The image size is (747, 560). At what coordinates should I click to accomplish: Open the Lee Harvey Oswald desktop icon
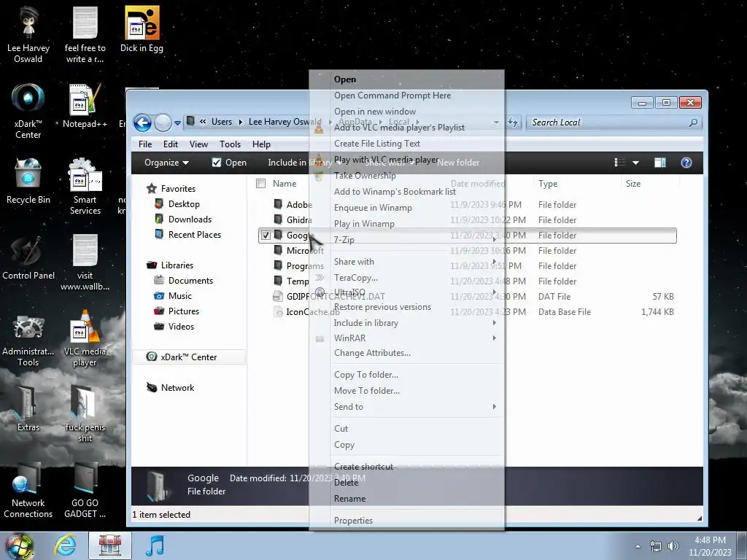click(x=28, y=34)
